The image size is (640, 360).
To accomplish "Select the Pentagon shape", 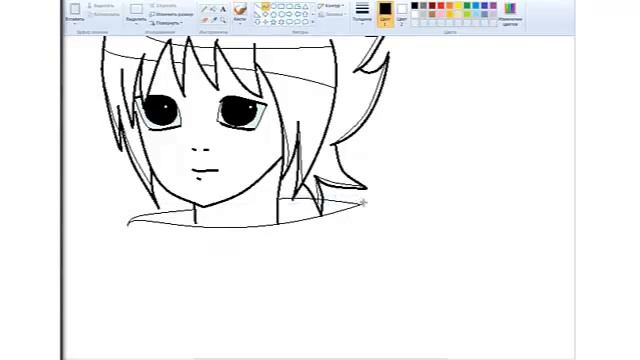I will tap(273, 14).
